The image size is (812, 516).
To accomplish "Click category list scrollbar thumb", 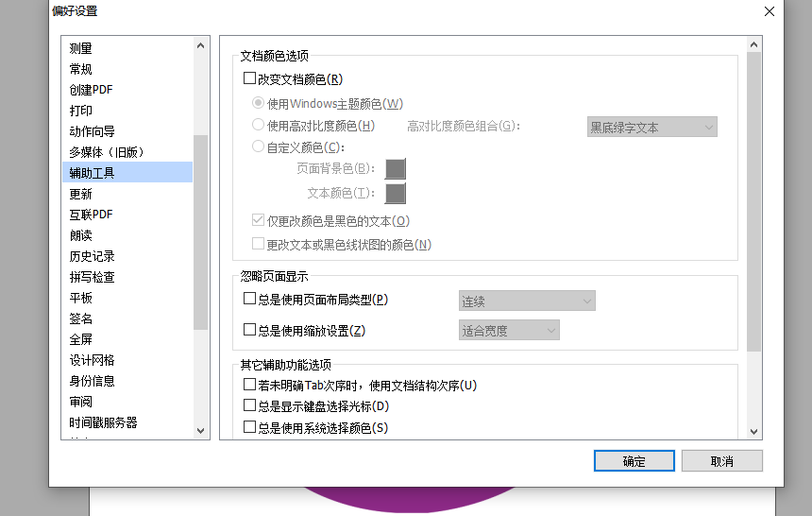I will tap(201, 232).
